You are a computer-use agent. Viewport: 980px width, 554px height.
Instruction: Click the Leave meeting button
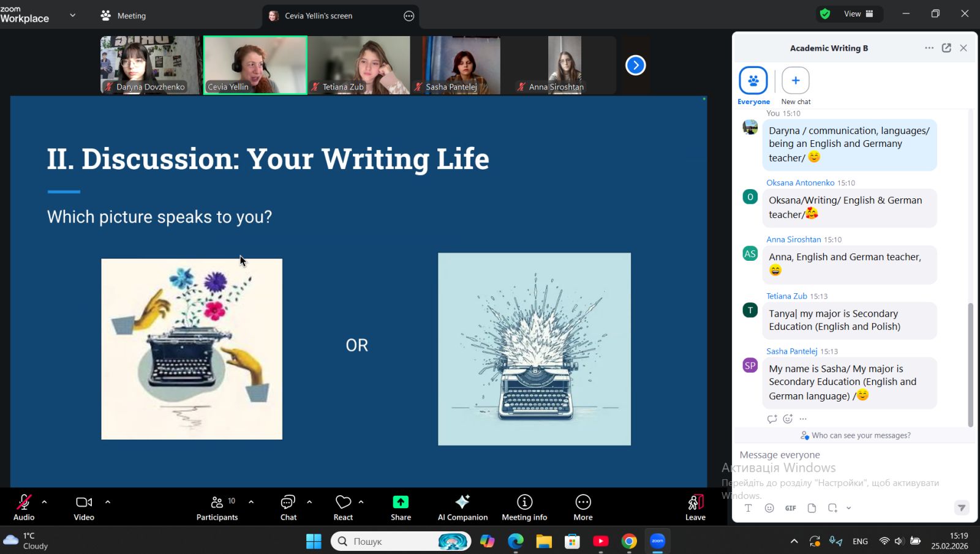coord(695,507)
